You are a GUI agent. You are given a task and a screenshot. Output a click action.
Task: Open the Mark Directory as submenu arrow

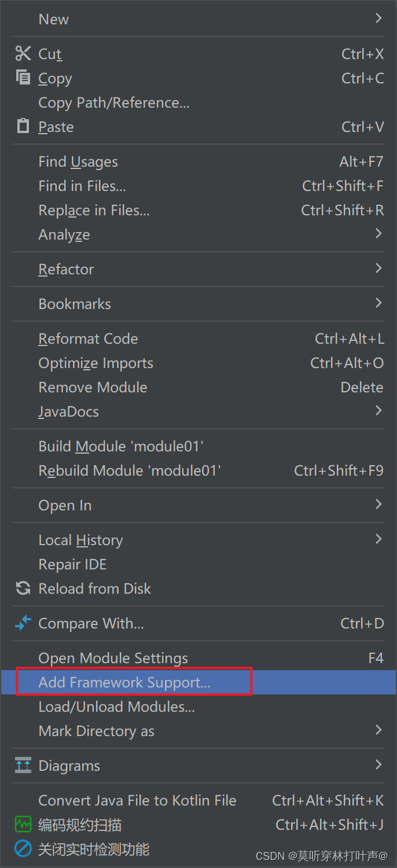point(378,730)
